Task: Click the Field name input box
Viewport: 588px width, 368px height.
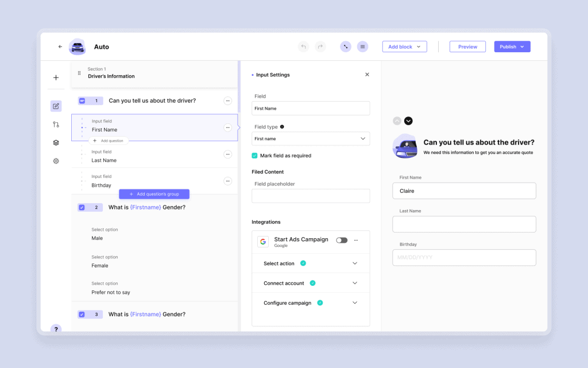Action: pos(311,109)
